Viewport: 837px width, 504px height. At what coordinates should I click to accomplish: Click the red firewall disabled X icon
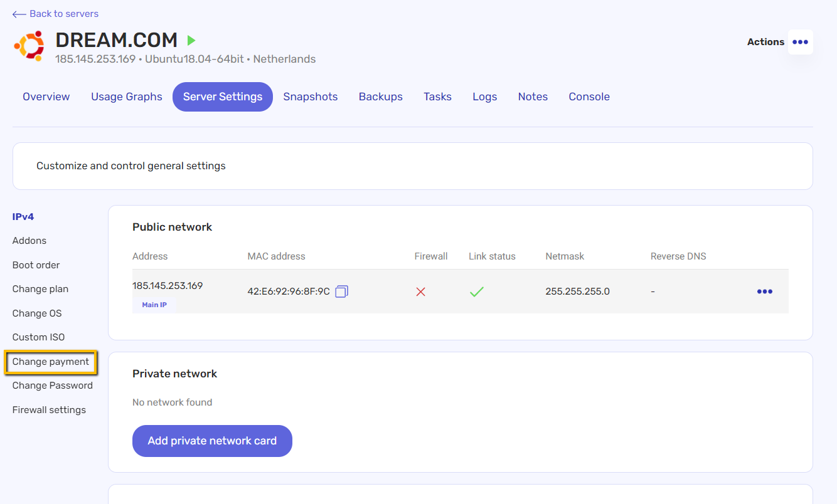pyautogui.click(x=420, y=291)
